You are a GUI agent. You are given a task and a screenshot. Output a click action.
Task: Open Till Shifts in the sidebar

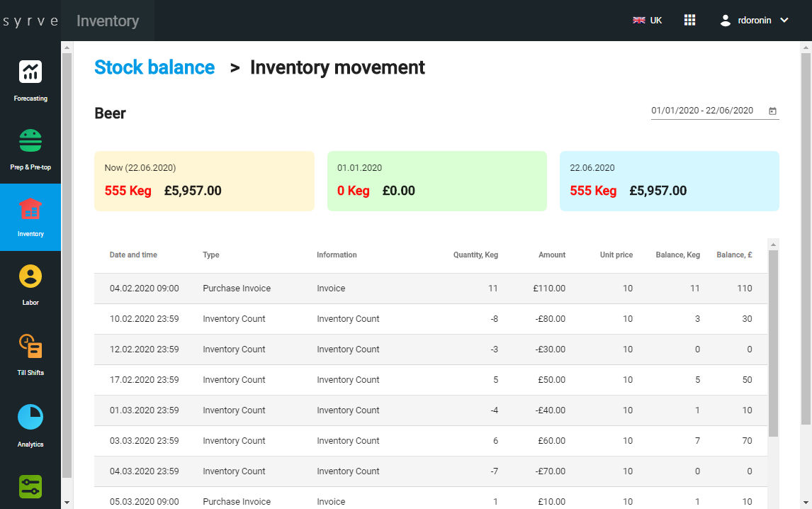30,347
